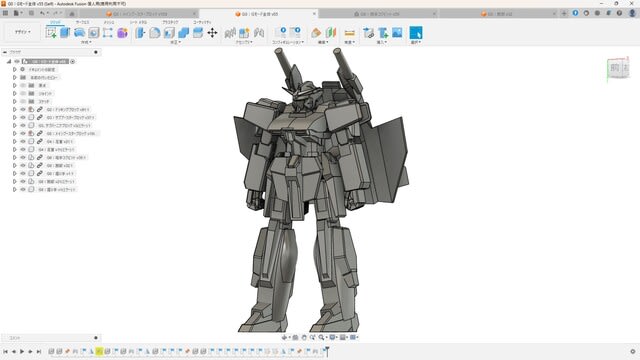Image resolution: width=640 pixels, height=360 pixels.
Task: Expand the G2 docking block component
Action: [x=15, y=109]
